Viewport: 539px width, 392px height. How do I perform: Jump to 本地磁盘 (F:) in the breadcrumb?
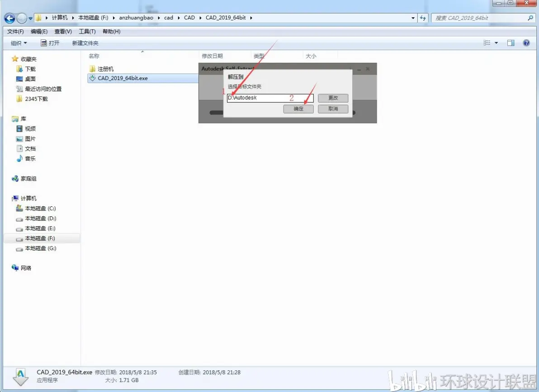tap(93, 18)
